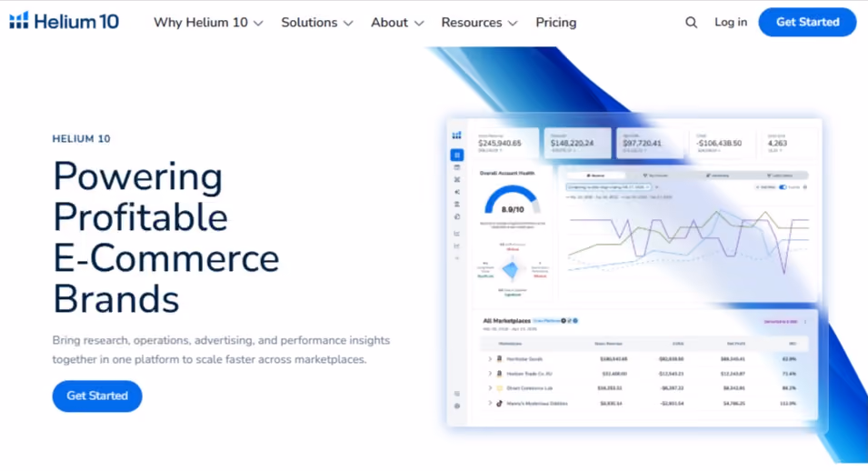Select the first highlighted tab above chart

[595, 175]
